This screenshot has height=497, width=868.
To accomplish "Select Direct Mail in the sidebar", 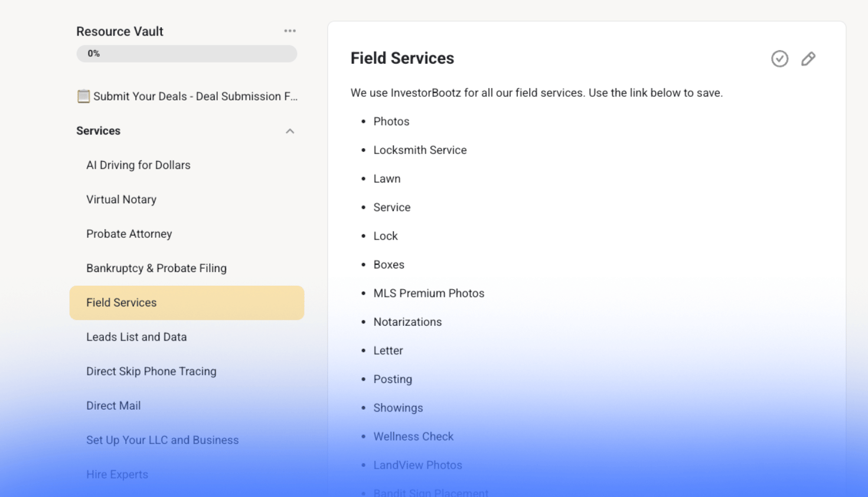I will click(113, 406).
